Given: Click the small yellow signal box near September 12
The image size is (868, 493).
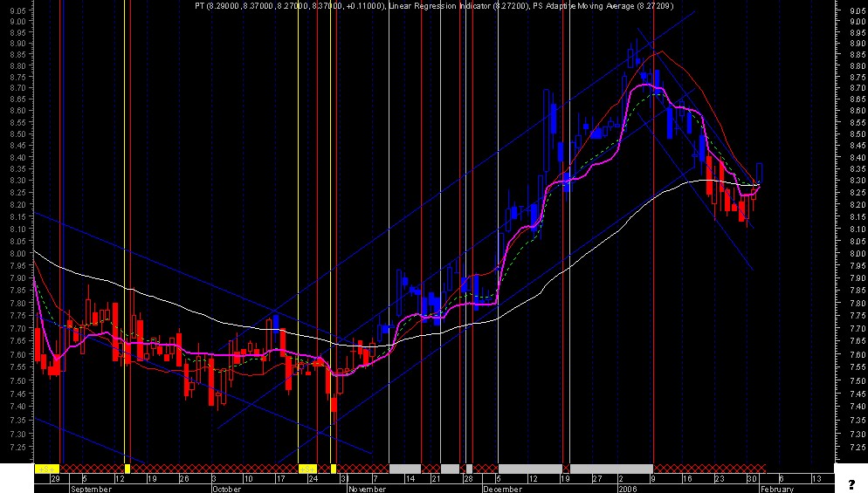Looking at the screenshot, I should [127, 469].
